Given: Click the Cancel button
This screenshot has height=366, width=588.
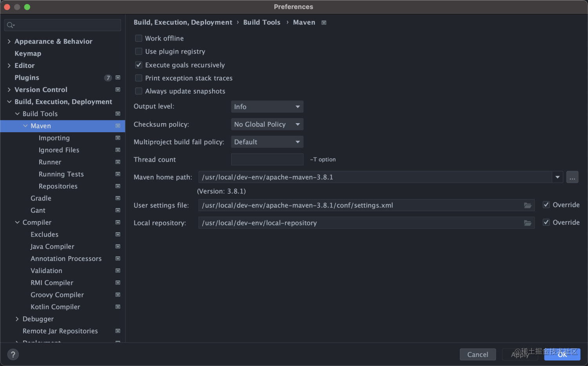Looking at the screenshot, I should pos(477,355).
